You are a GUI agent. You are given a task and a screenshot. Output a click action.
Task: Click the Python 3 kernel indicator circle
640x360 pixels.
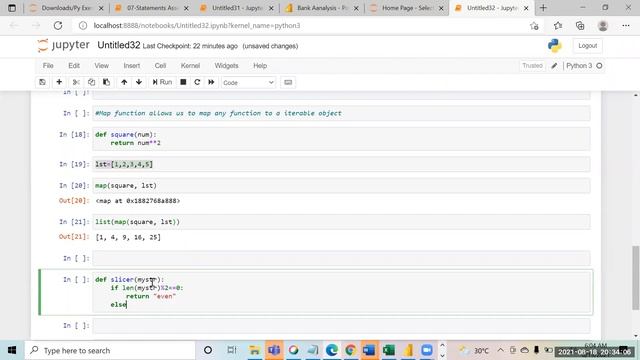pos(599,66)
